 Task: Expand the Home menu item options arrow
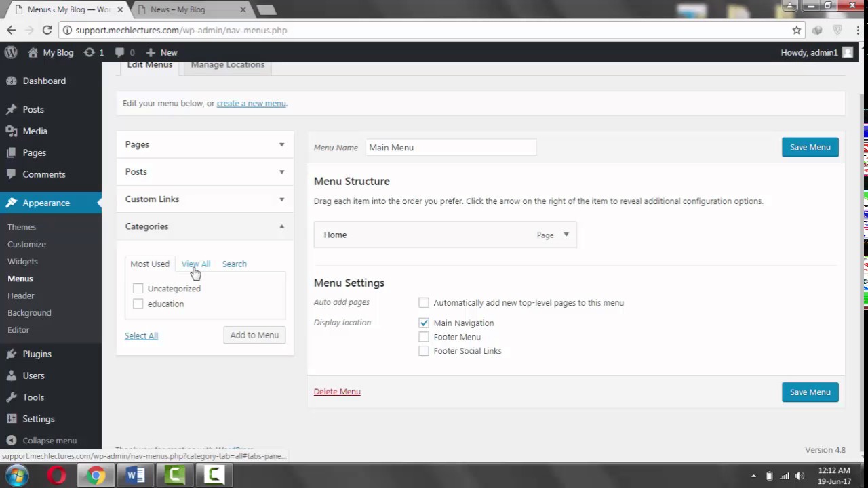pos(566,235)
